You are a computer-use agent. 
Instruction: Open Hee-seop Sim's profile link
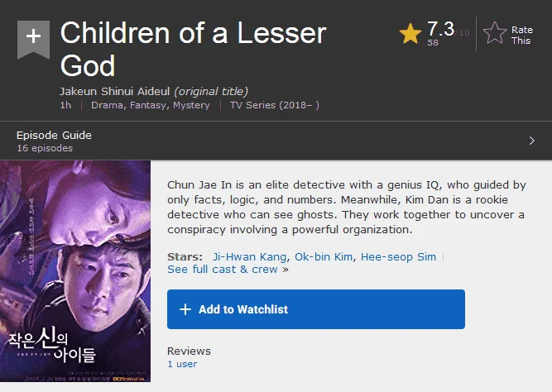pyautogui.click(x=399, y=257)
